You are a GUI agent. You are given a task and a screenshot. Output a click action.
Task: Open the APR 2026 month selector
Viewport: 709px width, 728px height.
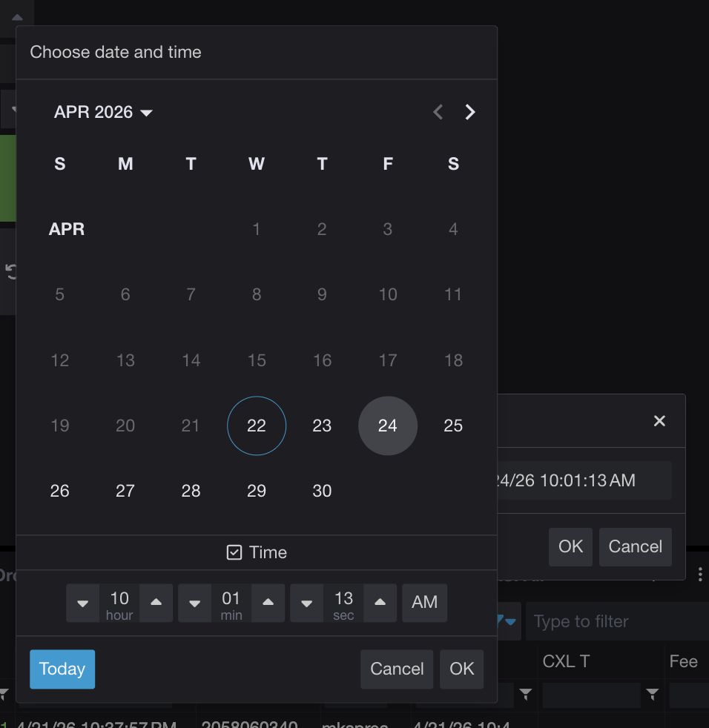coord(103,112)
